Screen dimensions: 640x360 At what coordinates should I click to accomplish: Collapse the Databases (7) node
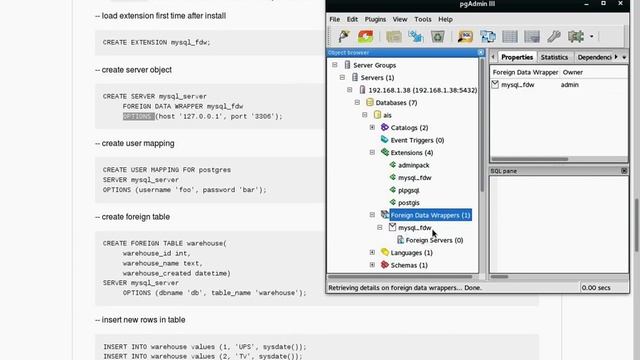coord(357,102)
